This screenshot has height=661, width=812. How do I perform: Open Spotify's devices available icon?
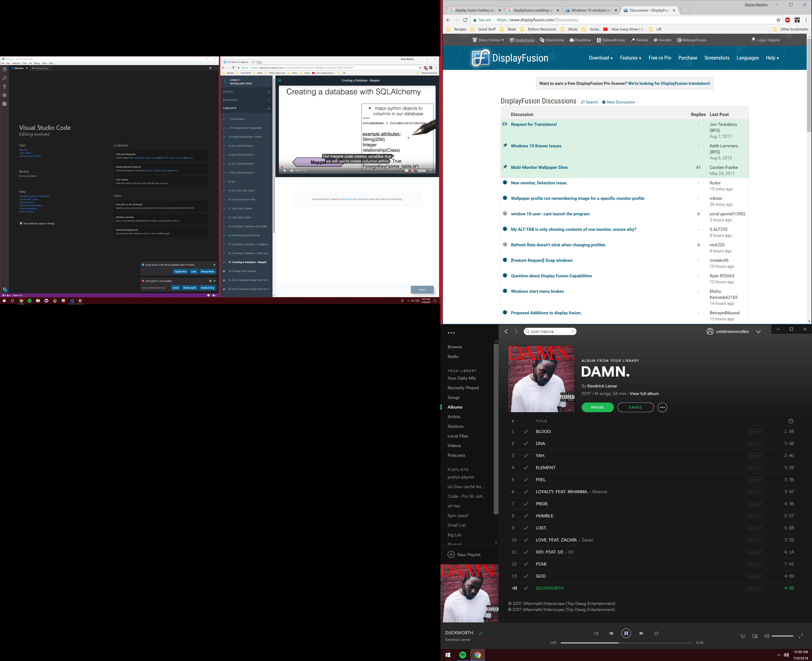(x=755, y=636)
